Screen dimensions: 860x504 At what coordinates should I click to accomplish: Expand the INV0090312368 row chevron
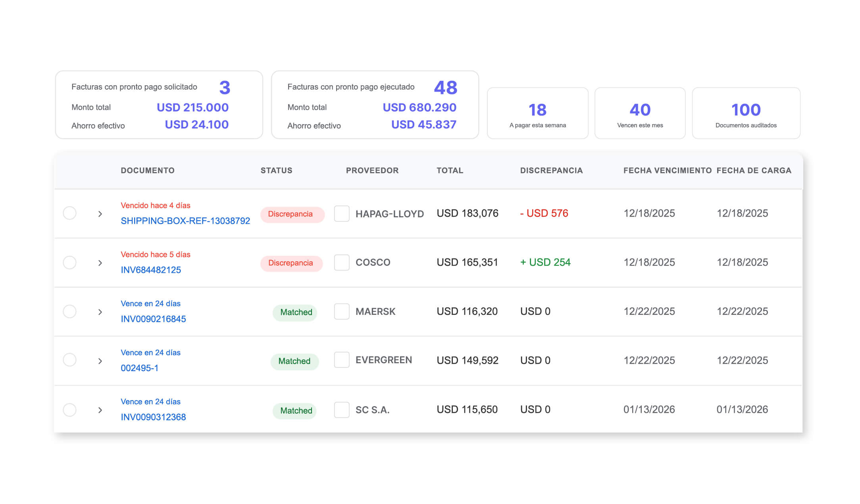(x=100, y=410)
